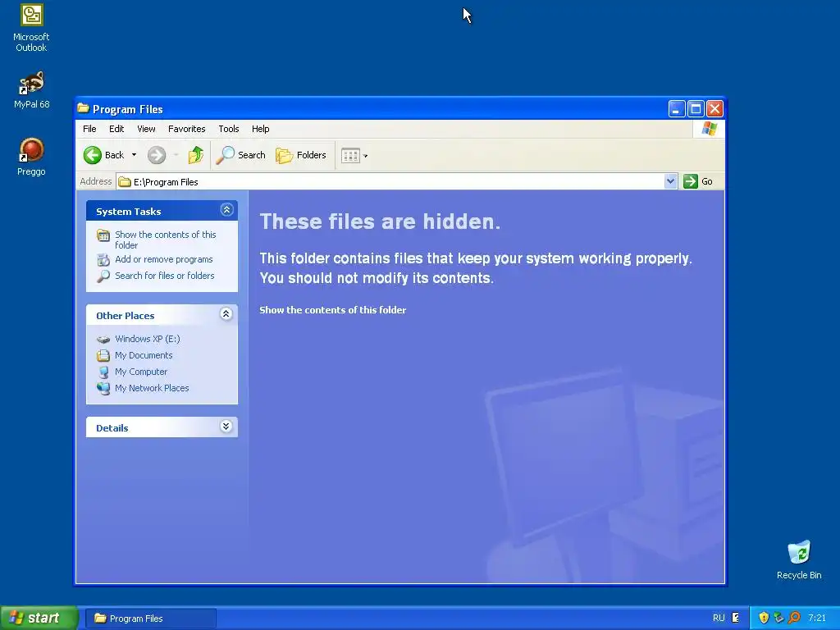Open the Back history dropdown arrow

(x=134, y=155)
